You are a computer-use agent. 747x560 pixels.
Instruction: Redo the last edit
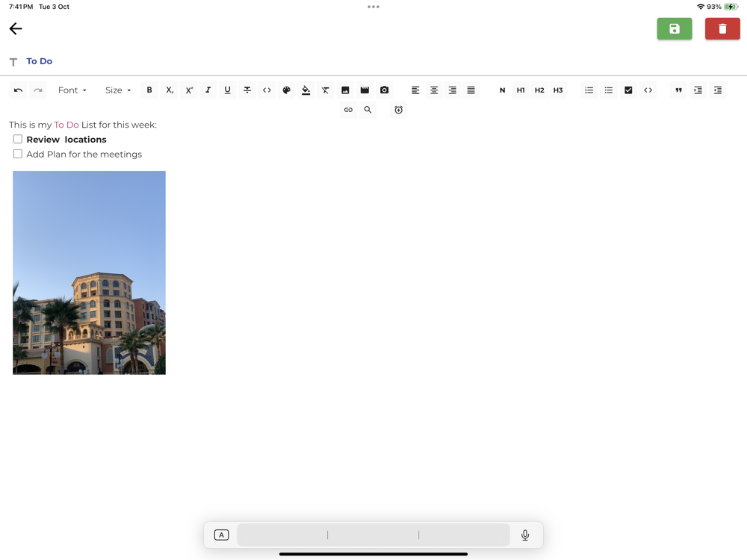coord(38,90)
